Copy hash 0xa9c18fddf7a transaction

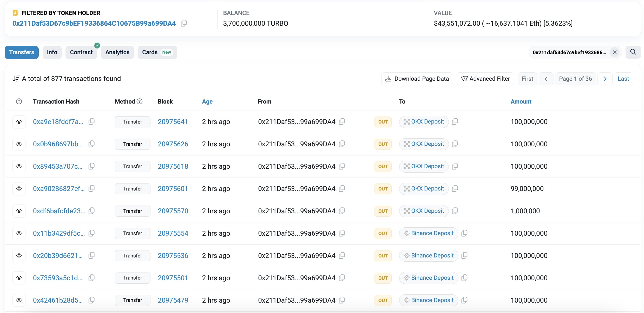[x=91, y=121]
